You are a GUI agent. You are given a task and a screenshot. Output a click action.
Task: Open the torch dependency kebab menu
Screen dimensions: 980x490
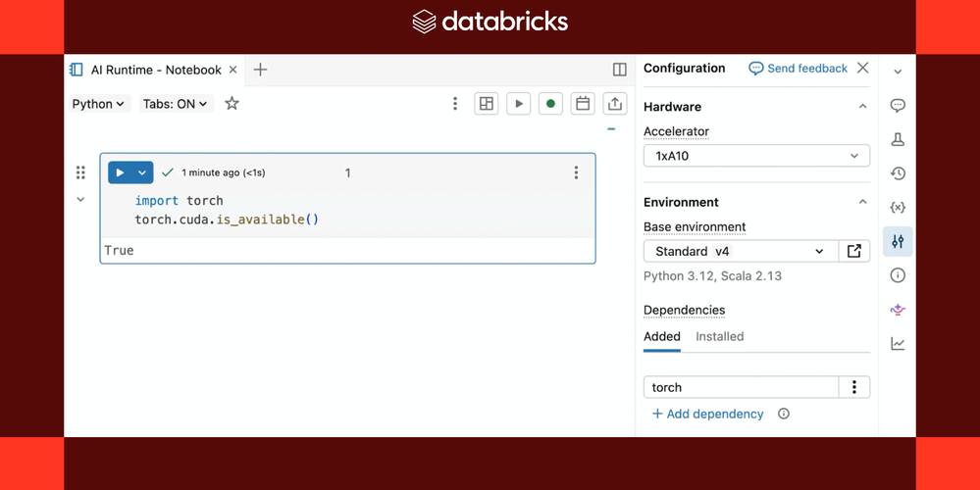point(854,387)
